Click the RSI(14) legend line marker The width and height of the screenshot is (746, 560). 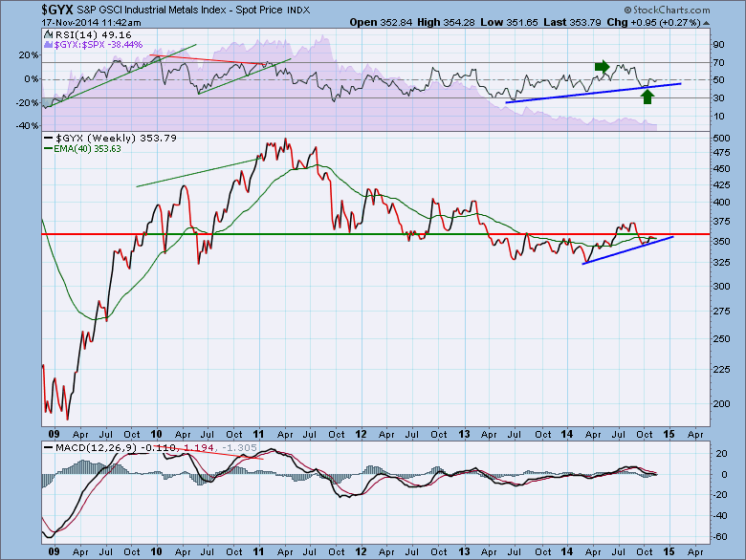tap(50, 33)
